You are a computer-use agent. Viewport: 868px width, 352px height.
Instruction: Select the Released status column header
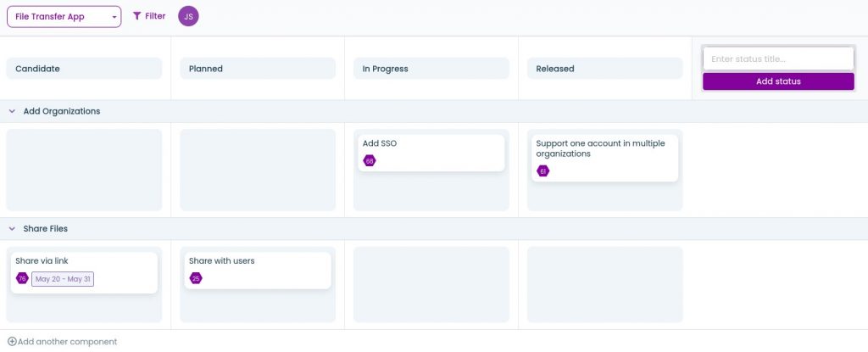(604, 69)
